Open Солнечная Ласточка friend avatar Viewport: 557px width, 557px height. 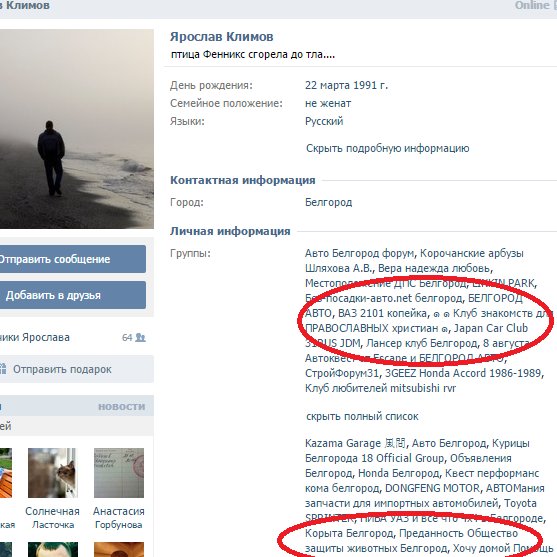pos(53,473)
